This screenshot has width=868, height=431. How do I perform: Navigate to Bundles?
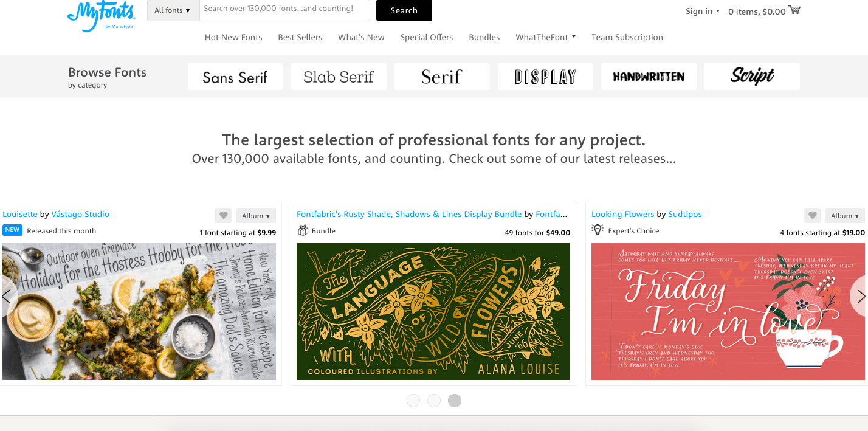click(x=484, y=37)
